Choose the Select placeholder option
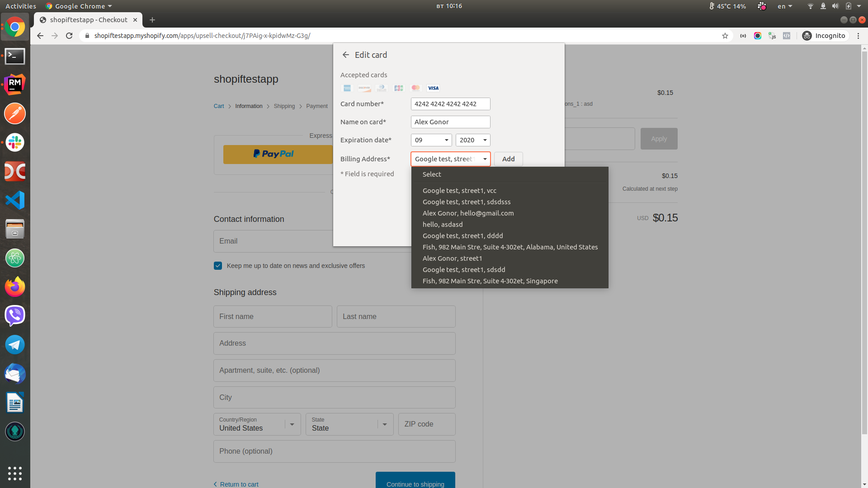The image size is (868, 488). [510, 174]
